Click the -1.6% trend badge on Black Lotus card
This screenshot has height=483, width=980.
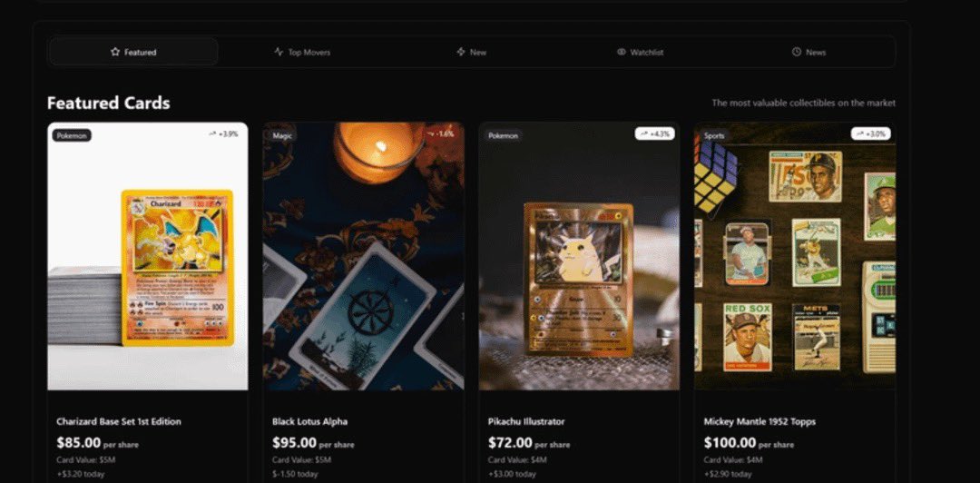tap(439, 133)
